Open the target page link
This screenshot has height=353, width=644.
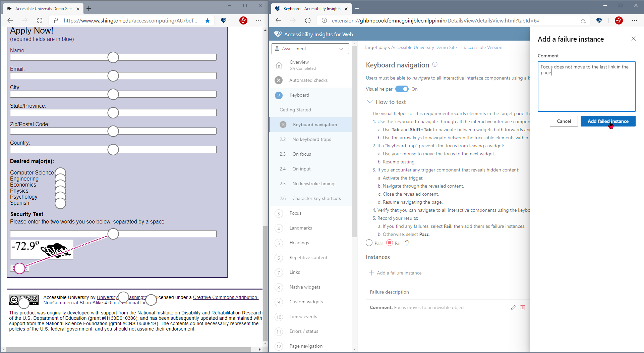(x=447, y=47)
